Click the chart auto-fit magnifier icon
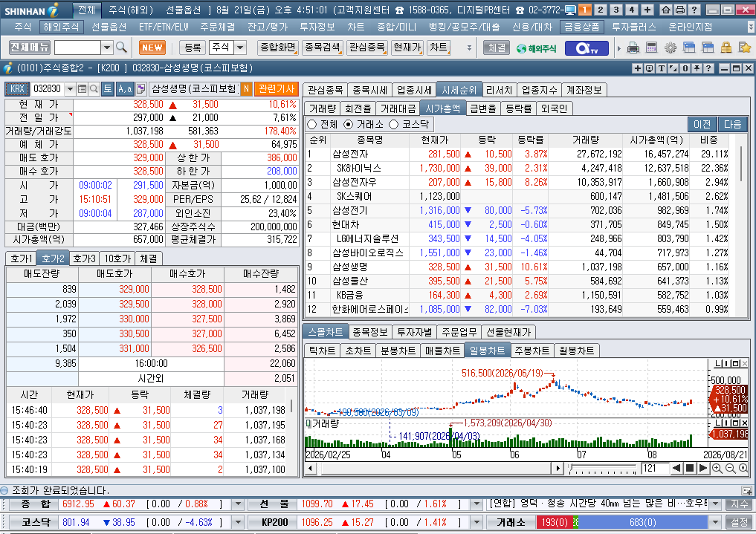756x534 pixels. [x=743, y=468]
